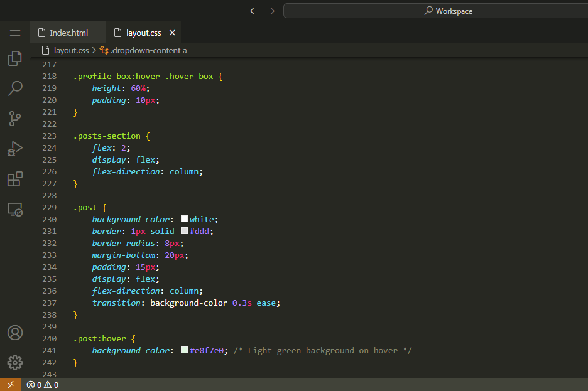Screen dimensions: 588x391
Task: Click the go back arrow
Action: pyautogui.click(x=254, y=11)
